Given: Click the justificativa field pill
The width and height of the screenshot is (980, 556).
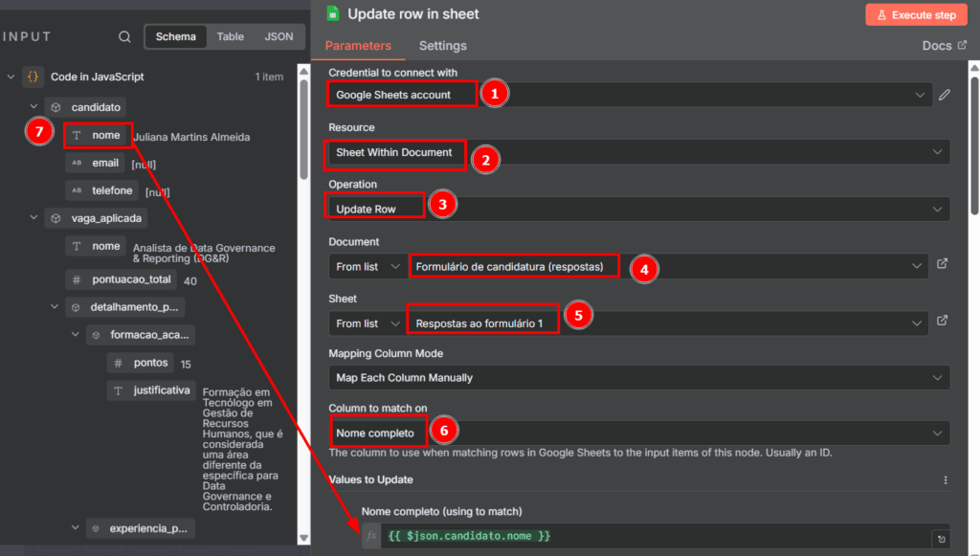Looking at the screenshot, I should click(x=152, y=390).
